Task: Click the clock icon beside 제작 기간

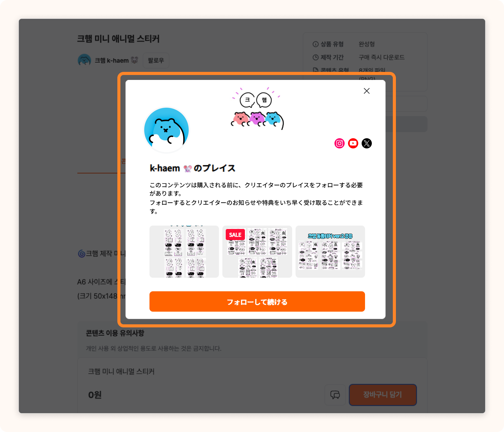Action: click(x=315, y=57)
